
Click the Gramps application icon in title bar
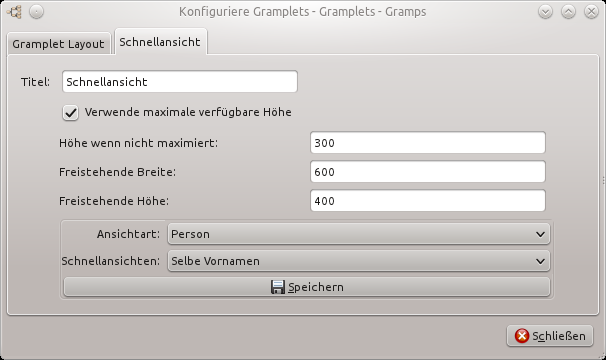15,12
